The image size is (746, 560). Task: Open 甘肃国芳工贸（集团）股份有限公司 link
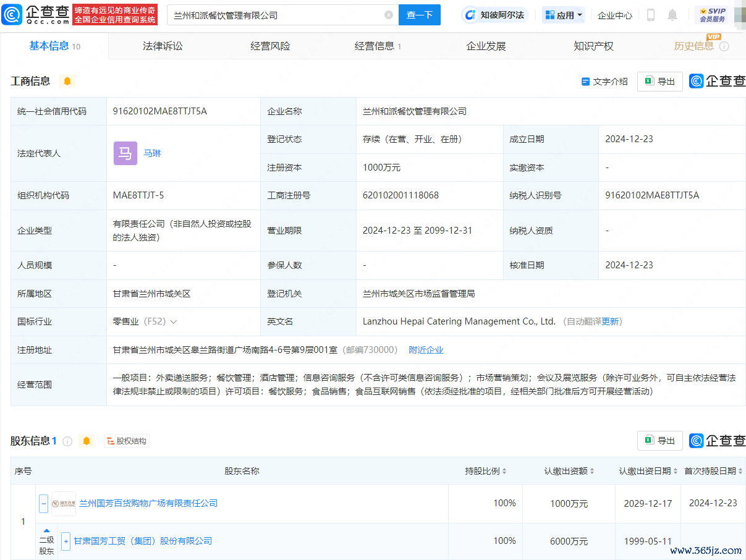point(143,541)
